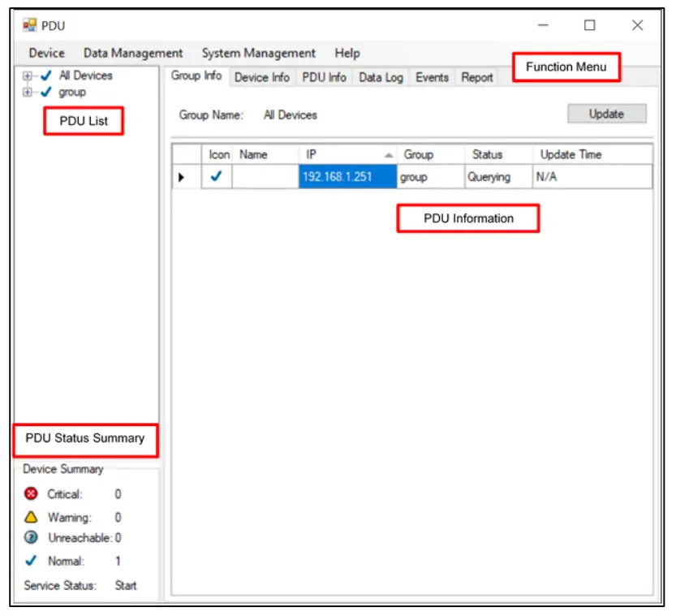Image resolution: width=676 pixels, height=616 pixels.
Task: Click the Service Status Start value
Action: click(x=126, y=585)
